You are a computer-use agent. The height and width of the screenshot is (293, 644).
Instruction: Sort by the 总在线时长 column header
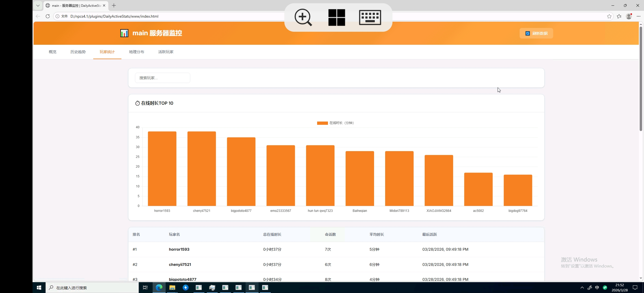point(272,235)
